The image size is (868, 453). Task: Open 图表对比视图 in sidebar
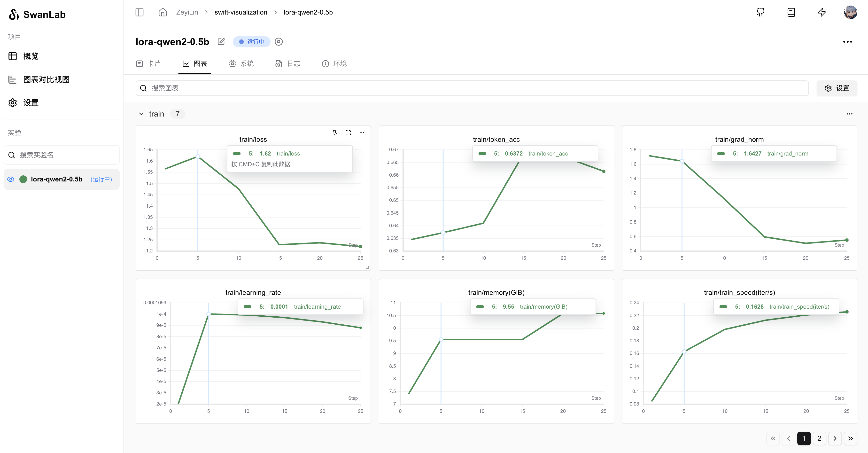(46, 79)
